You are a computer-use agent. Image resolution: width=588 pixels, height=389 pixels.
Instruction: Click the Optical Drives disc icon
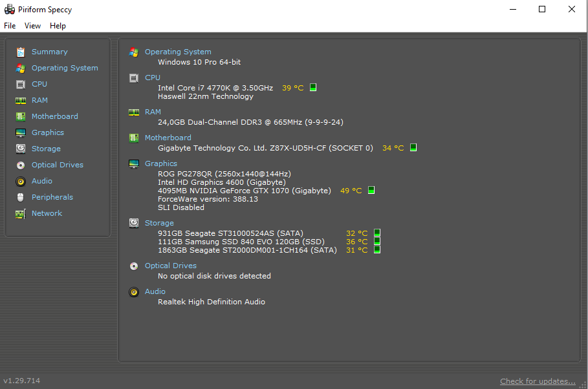(x=21, y=164)
